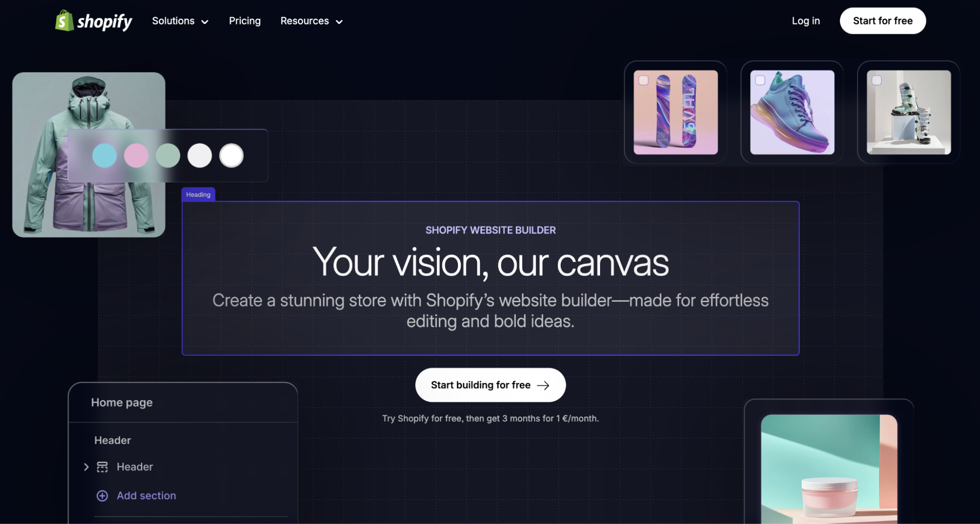Select the light blue color swatch
Viewport: 980px width, 524px height.
(104, 156)
